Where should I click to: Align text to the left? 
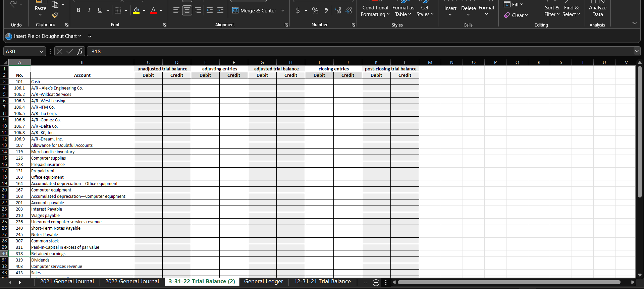pyautogui.click(x=176, y=10)
